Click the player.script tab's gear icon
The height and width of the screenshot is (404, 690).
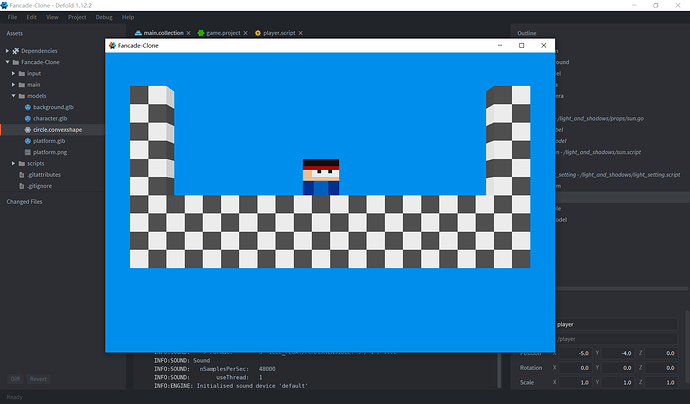coord(259,33)
